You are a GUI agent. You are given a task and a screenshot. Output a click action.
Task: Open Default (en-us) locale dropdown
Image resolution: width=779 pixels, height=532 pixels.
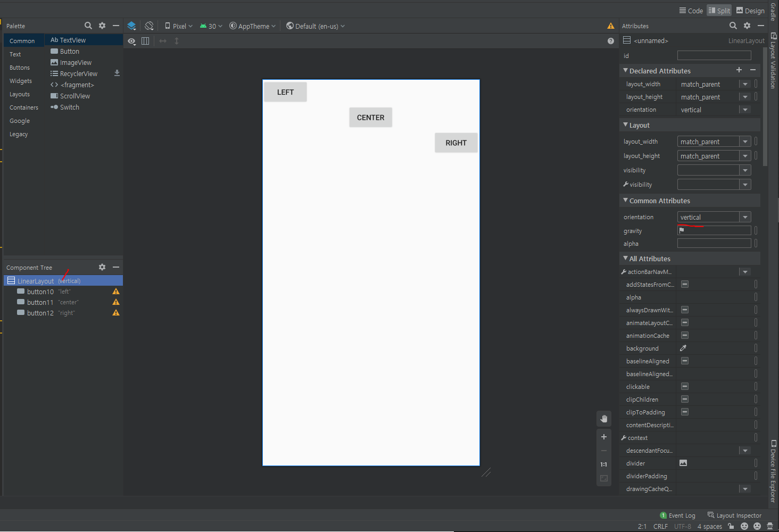[x=316, y=26]
